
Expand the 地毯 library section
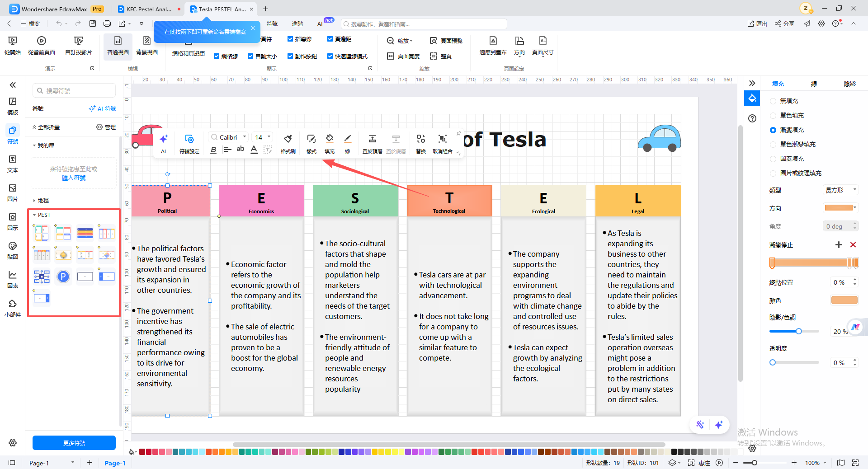click(34, 201)
